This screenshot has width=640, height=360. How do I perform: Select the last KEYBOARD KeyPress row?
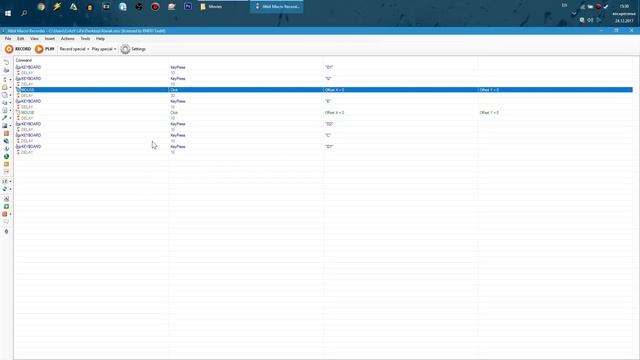(324, 146)
